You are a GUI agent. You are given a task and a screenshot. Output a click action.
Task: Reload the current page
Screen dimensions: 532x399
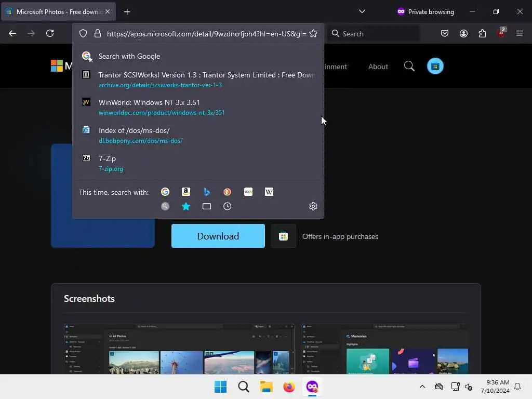click(x=50, y=33)
